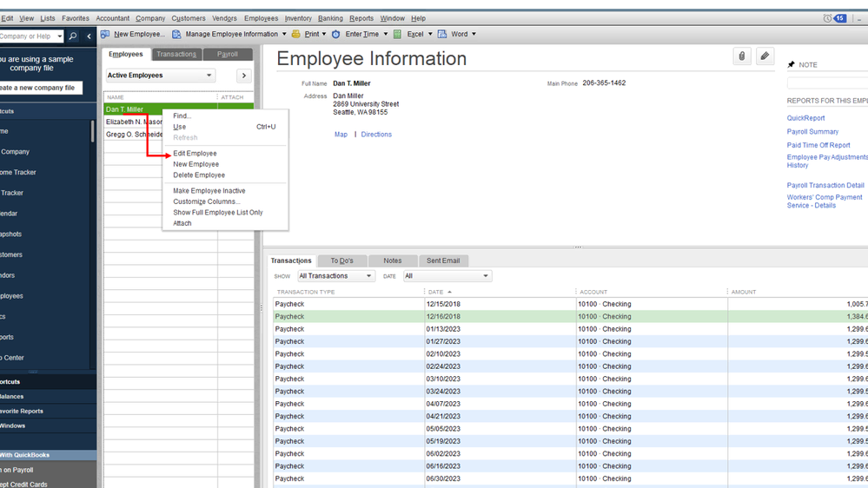Switch to the Payroll tab

228,54
